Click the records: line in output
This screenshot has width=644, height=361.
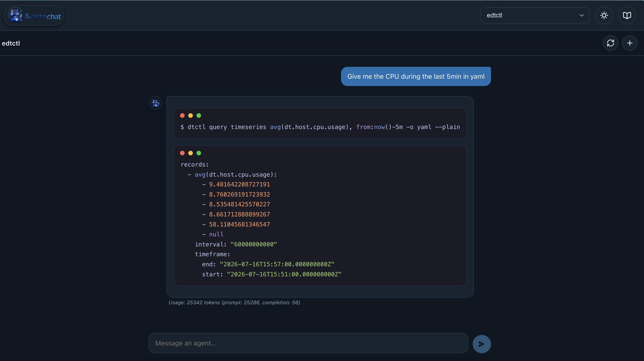coord(194,164)
